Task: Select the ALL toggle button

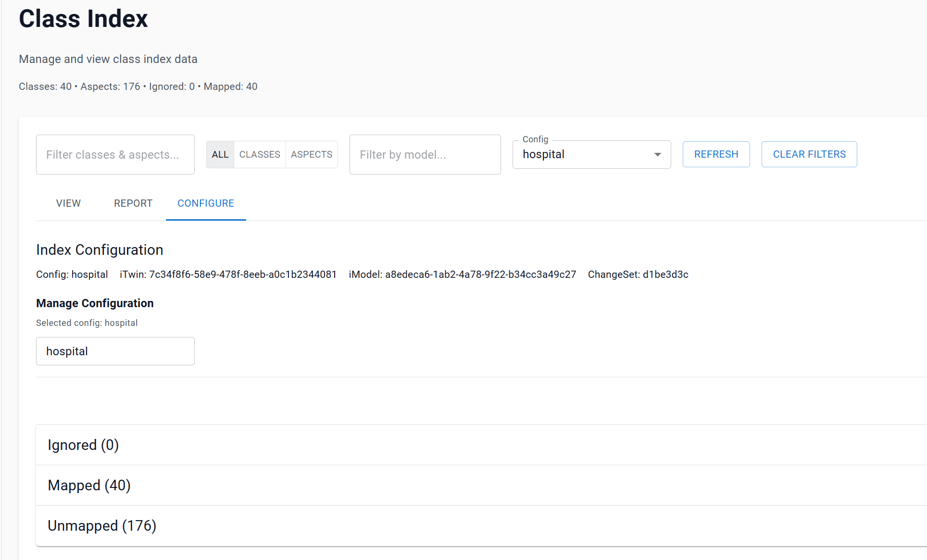Action: click(220, 154)
